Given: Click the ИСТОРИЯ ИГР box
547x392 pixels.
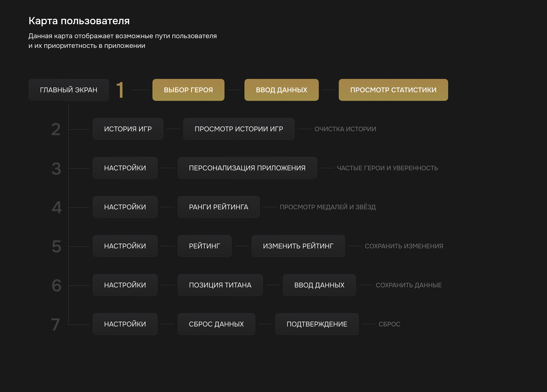Looking at the screenshot, I should point(128,129).
